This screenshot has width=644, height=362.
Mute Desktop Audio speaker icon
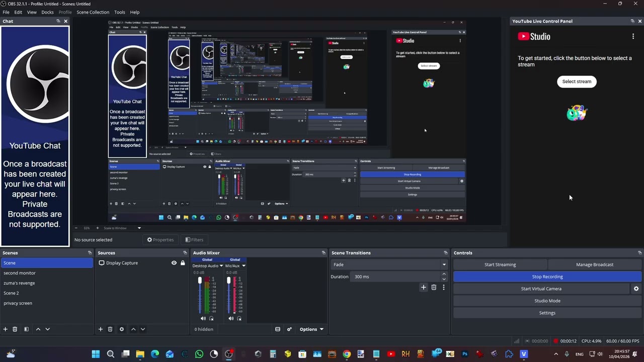coord(203,318)
